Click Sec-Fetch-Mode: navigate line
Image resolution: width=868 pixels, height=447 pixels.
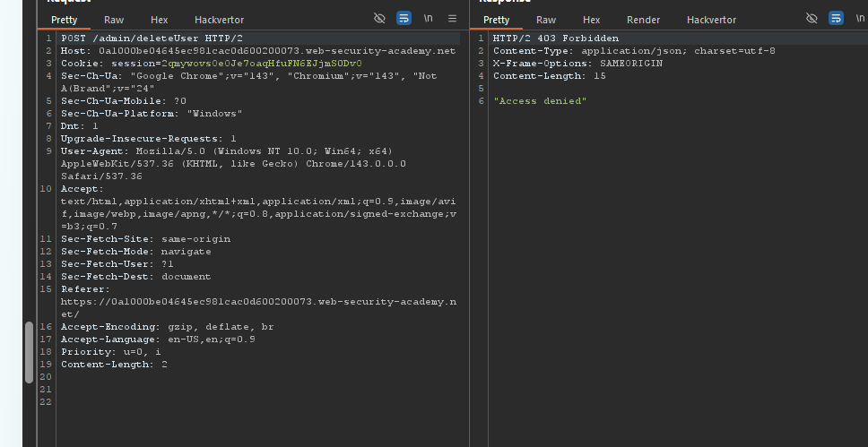[136, 252]
